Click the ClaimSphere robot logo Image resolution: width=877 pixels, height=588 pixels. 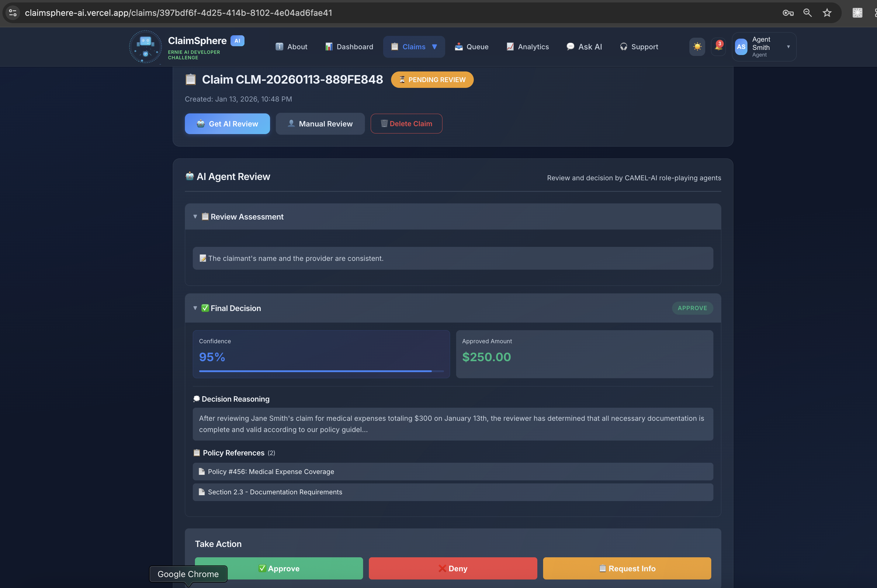(146, 47)
